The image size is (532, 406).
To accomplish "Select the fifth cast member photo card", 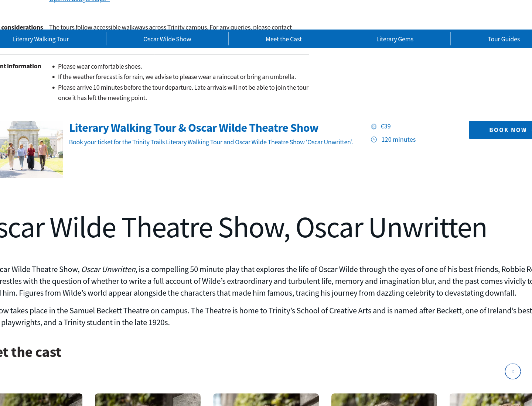I will (x=491, y=400).
